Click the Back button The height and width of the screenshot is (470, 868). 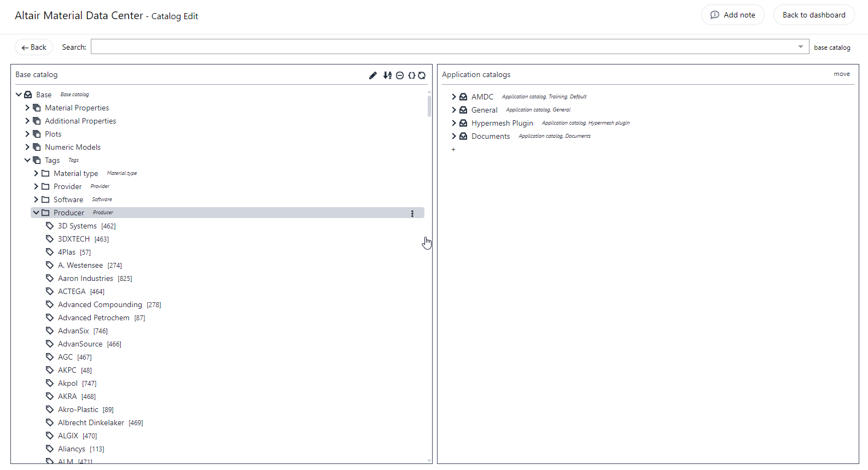[34, 47]
